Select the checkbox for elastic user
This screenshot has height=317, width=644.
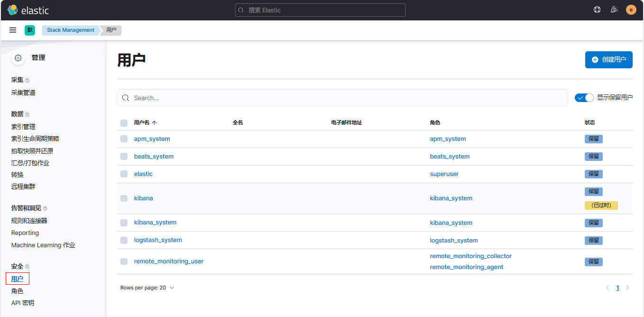pyautogui.click(x=124, y=174)
